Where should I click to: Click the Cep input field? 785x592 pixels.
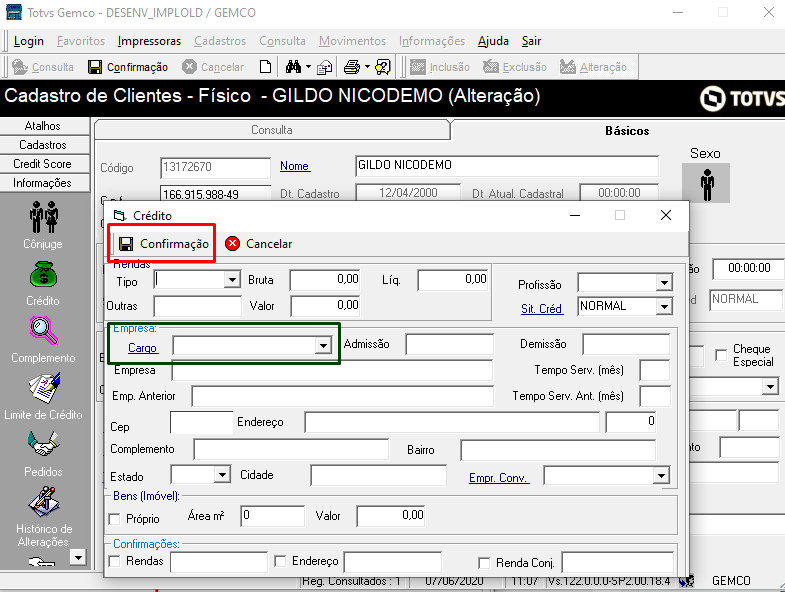pos(202,422)
